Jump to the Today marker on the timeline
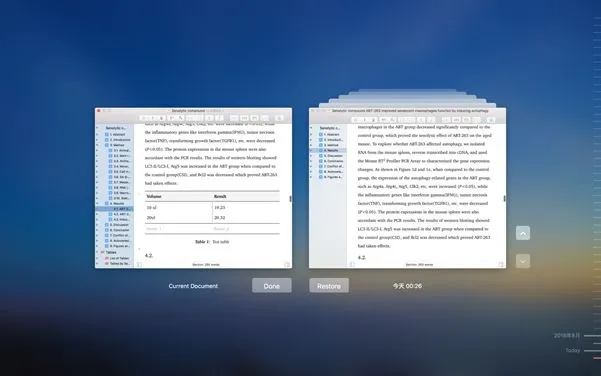 [x=573, y=350]
